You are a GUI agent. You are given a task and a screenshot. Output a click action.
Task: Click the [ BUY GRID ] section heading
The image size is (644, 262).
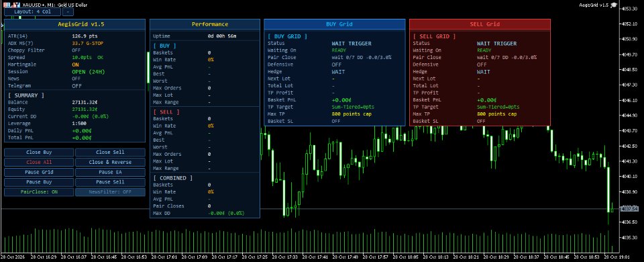point(288,36)
